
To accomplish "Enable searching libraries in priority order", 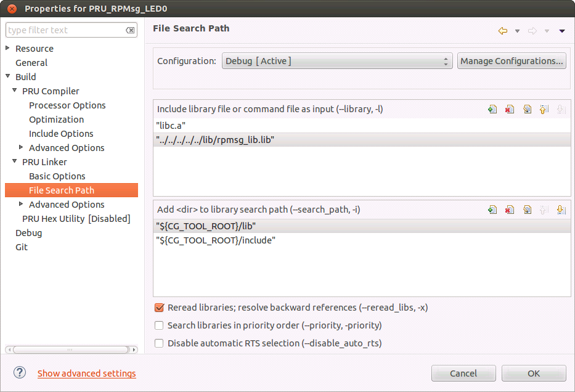I will coord(159,325).
